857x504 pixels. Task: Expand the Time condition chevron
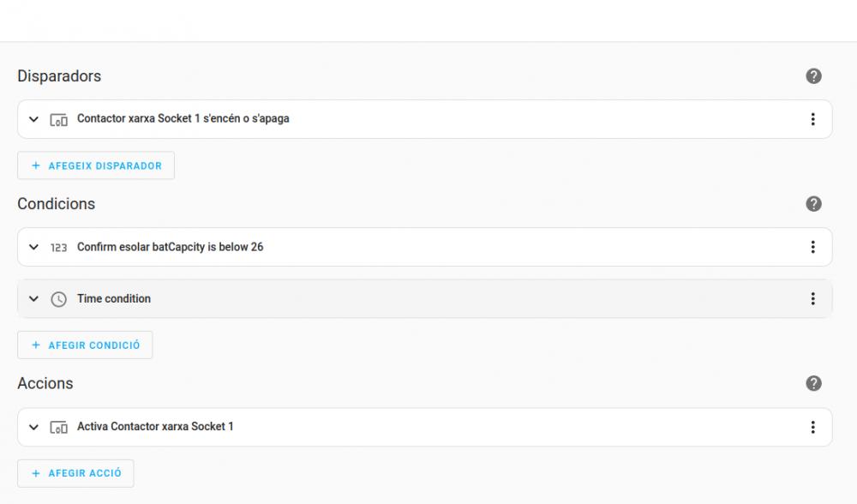point(34,298)
